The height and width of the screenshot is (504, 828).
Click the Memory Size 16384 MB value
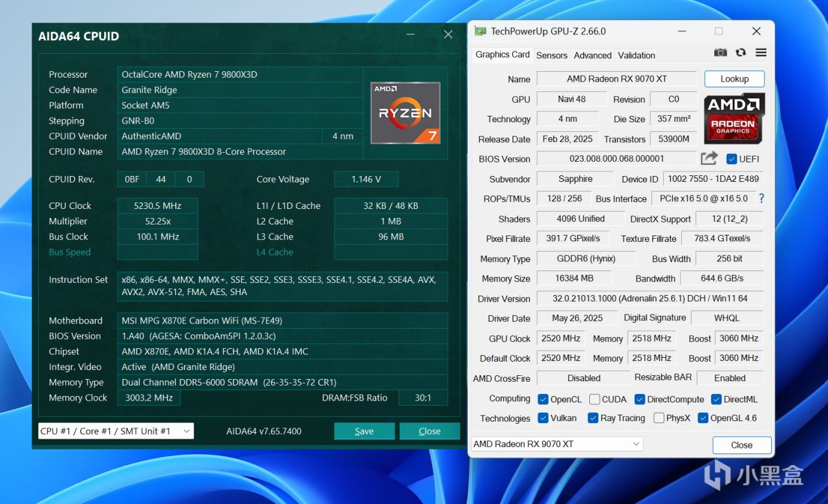pyautogui.click(x=574, y=278)
